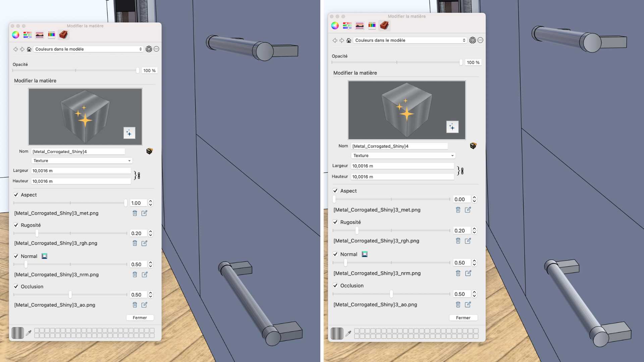This screenshot has height=362, width=644.
Task: Click back arrow in left panel
Action: coord(15,49)
